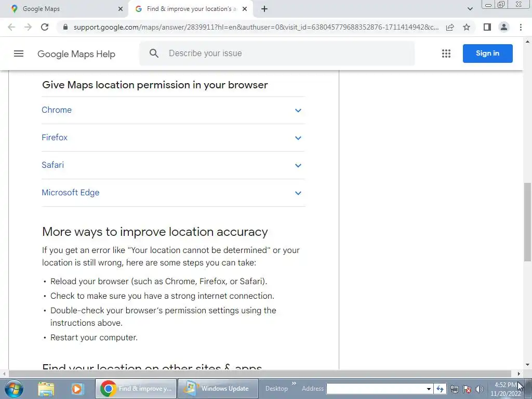Click Google Maps Help title
The image size is (532, 399).
coord(76,54)
